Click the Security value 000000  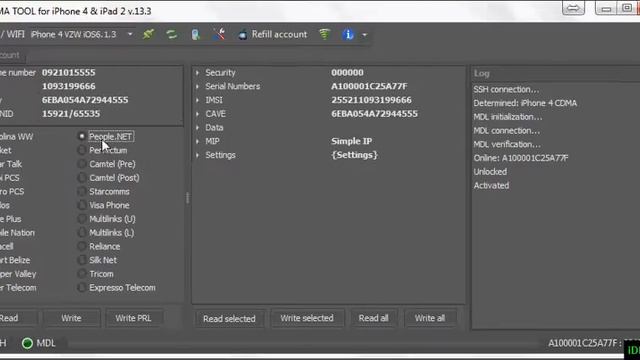(x=347, y=73)
